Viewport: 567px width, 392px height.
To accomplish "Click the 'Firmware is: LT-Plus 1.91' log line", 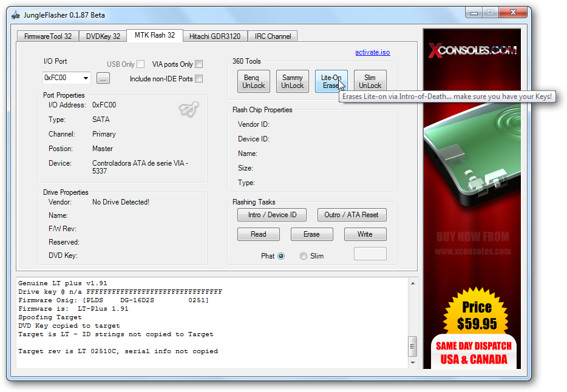I will [x=73, y=309].
